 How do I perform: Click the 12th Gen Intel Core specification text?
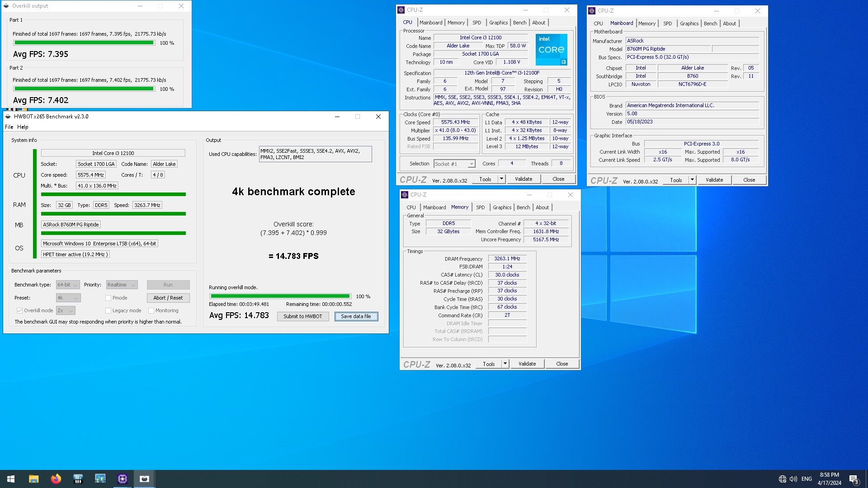click(x=502, y=73)
